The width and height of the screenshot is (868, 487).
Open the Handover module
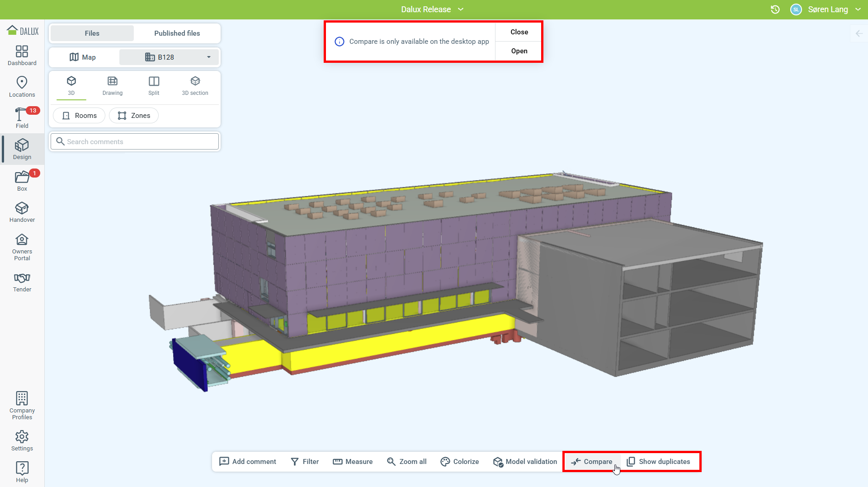coord(22,212)
